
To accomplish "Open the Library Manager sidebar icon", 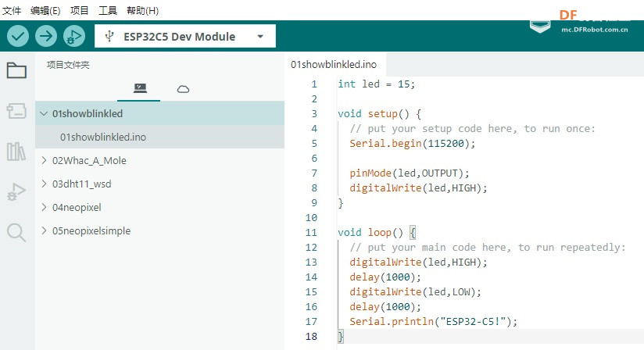I will 16,152.
